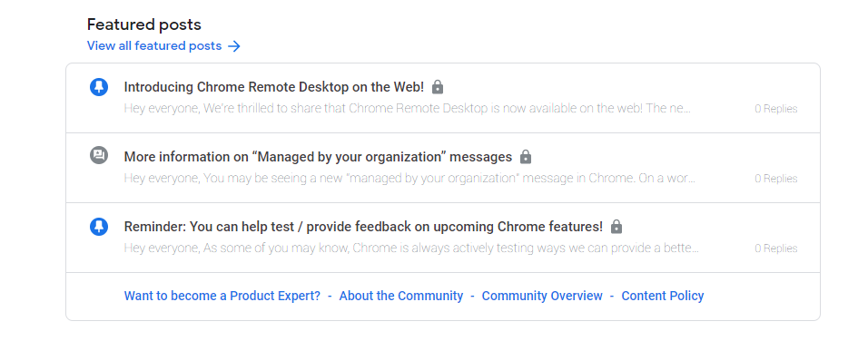Click arrow icon next to View all featured posts
This screenshot has width=868, height=341.
[234, 46]
